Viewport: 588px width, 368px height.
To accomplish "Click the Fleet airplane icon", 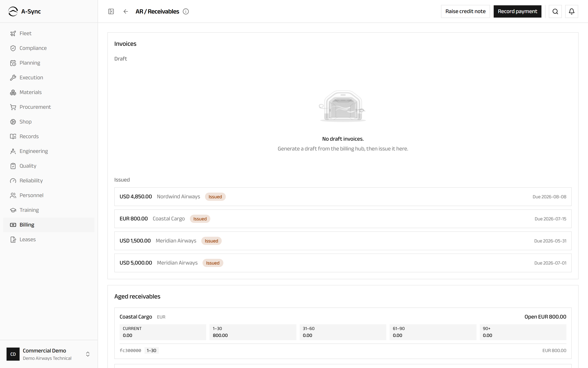I will [x=13, y=34].
